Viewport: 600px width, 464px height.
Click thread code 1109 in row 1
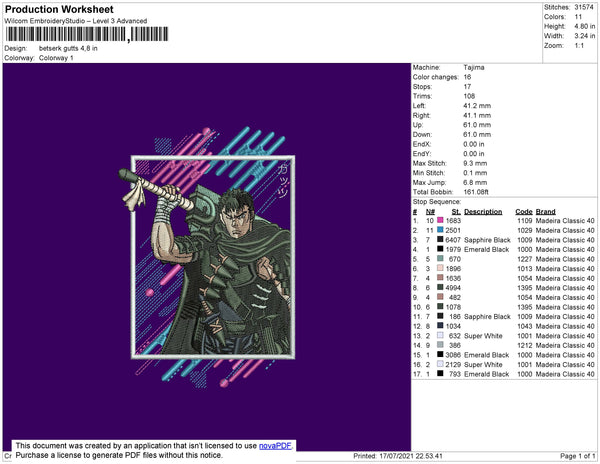(524, 221)
